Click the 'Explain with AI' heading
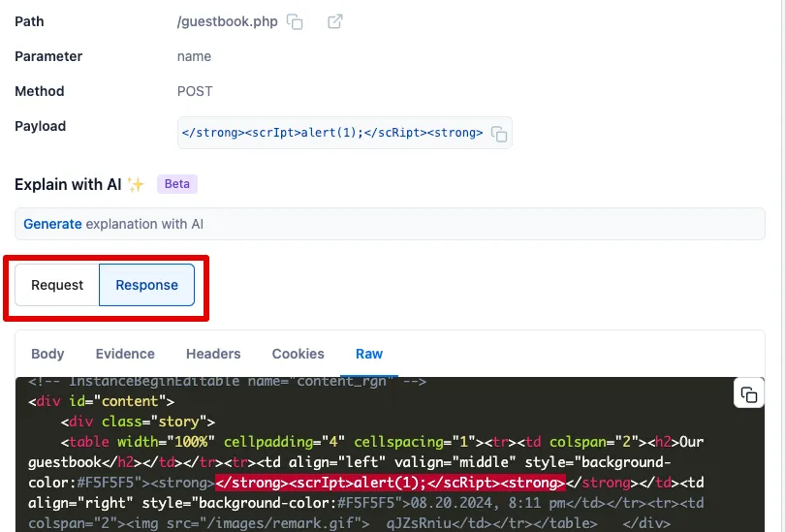Image resolution: width=785 pixels, height=532 pixels. (x=68, y=185)
